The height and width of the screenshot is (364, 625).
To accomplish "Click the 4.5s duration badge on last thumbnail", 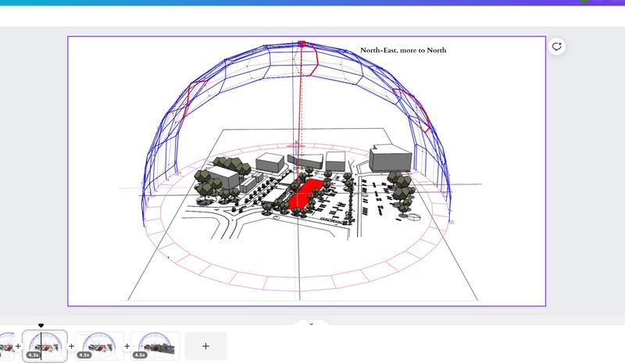I will pyautogui.click(x=140, y=355).
